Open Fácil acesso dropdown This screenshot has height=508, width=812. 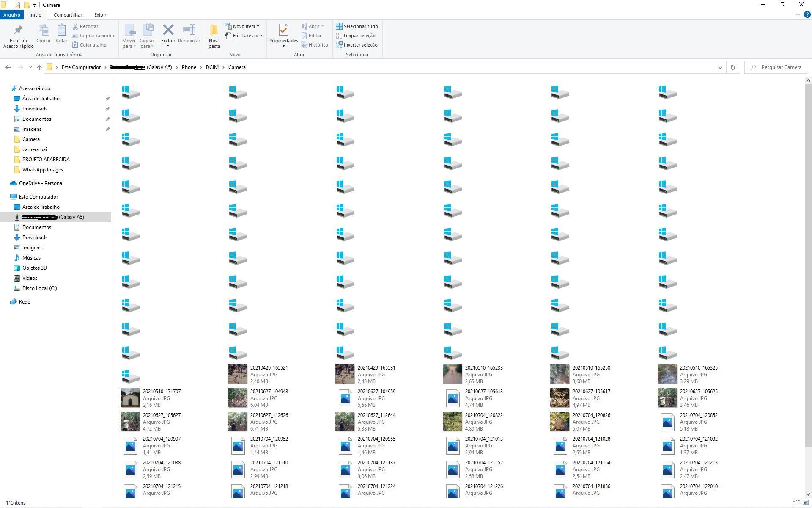point(244,36)
